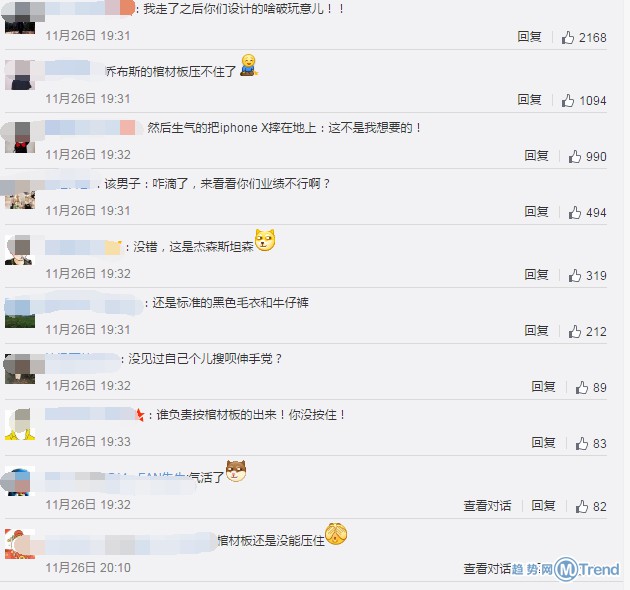630x590 pixels.
Task: Click avatar beside the 杰森斯坦森 comment
Action: (20, 250)
